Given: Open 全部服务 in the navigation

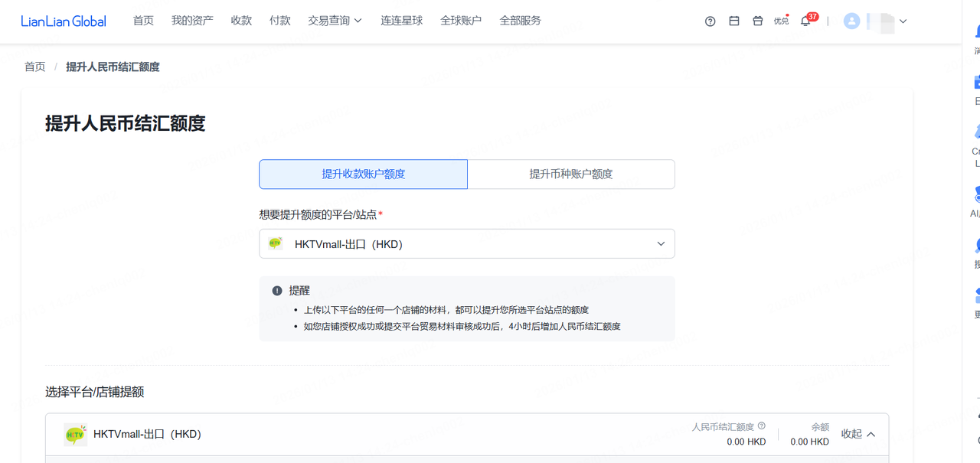Looking at the screenshot, I should pos(520,21).
